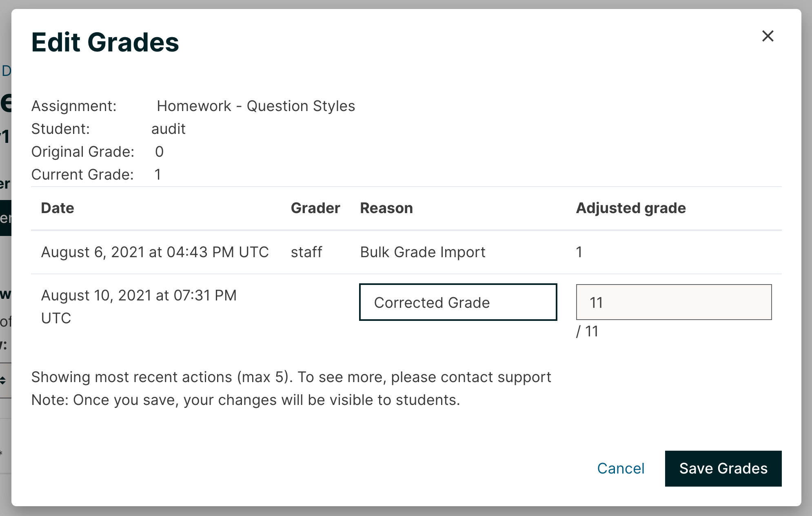812x516 pixels.
Task: Select the Original Grade value 0
Action: point(159,151)
